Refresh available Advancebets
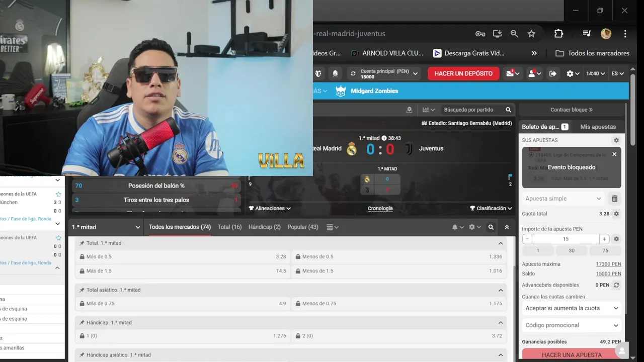This screenshot has height=362, width=644. click(x=616, y=285)
